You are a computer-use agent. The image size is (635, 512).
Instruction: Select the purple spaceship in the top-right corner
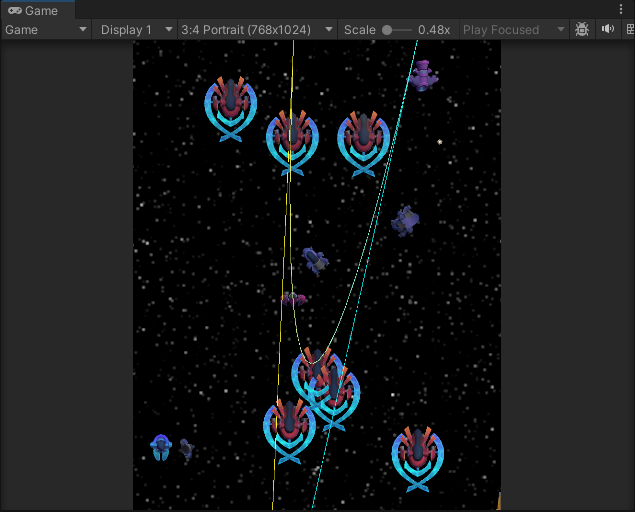click(423, 75)
